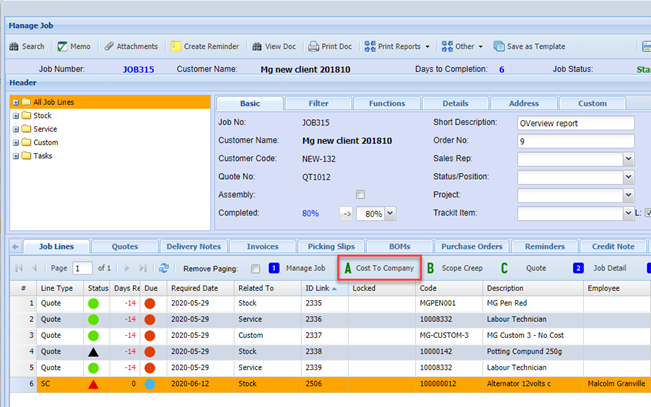The width and height of the screenshot is (651, 407).
Task: Click the Search toolbar icon
Action: click(14, 46)
